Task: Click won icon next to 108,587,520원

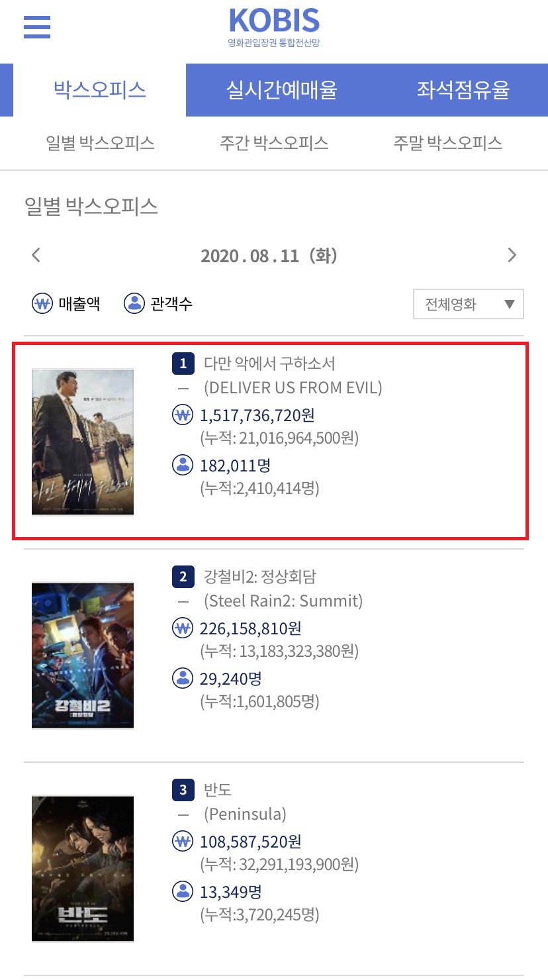Action: [182, 842]
